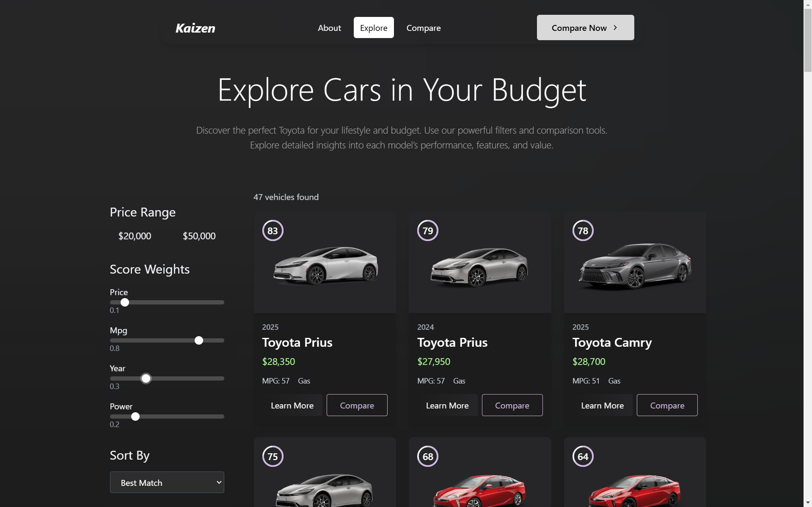
Task: Learn More about the $28,350 Prius
Action: [x=292, y=406]
